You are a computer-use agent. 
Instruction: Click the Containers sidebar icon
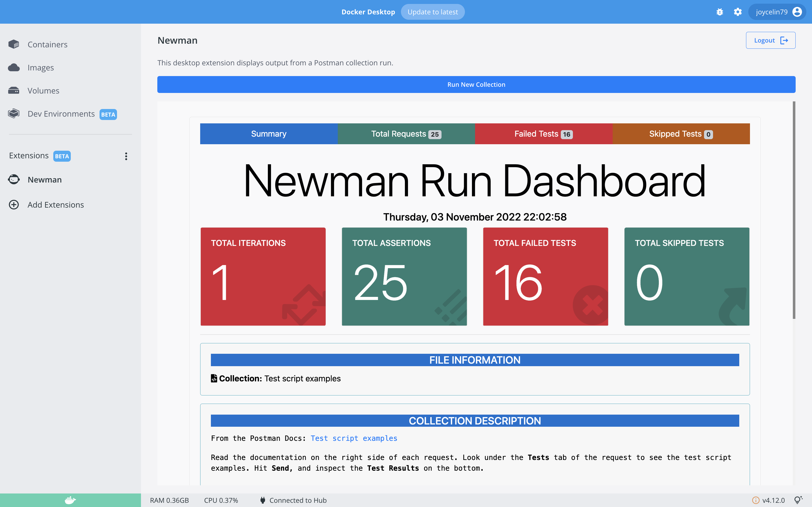[x=14, y=44]
